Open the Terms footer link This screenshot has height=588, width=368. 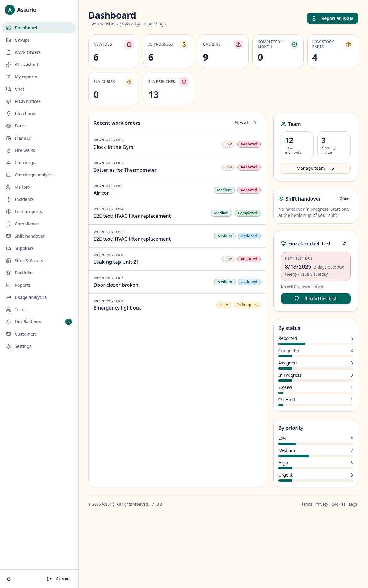pos(307,504)
